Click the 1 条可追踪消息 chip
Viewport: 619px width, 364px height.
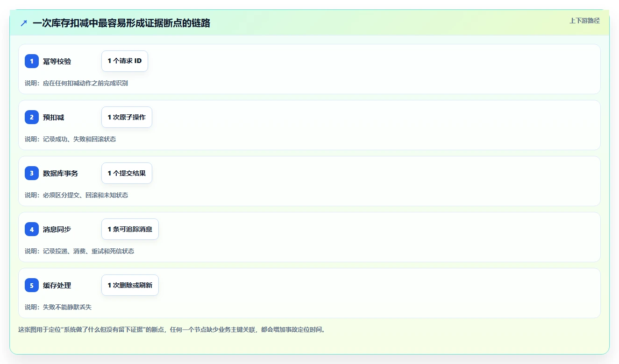[130, 229]
